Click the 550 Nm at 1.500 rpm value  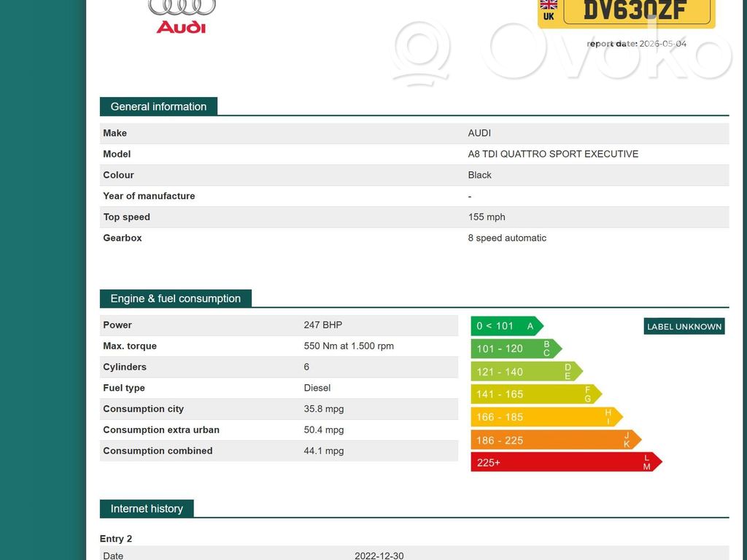point(349,346)
